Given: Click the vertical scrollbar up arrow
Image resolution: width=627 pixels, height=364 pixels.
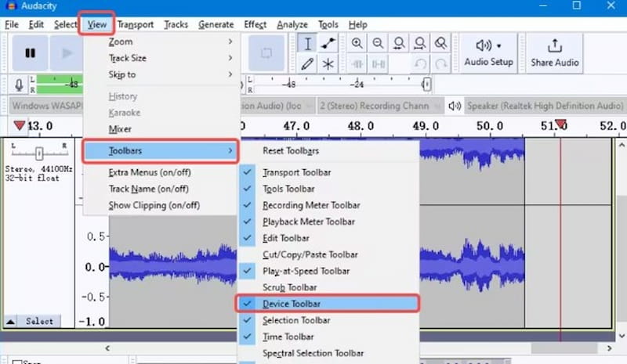Looking at the screenshot, I should [x=622, y=145].
